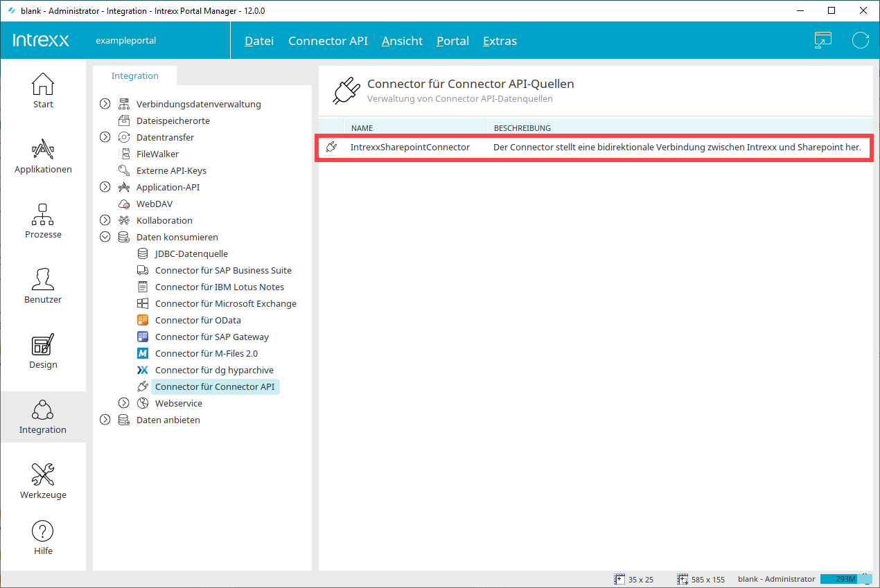Select Connector für M-Files 2.0 item
The width and height of the screenshot is (880, 588).
pyautogui.click(x=206, y=353)
